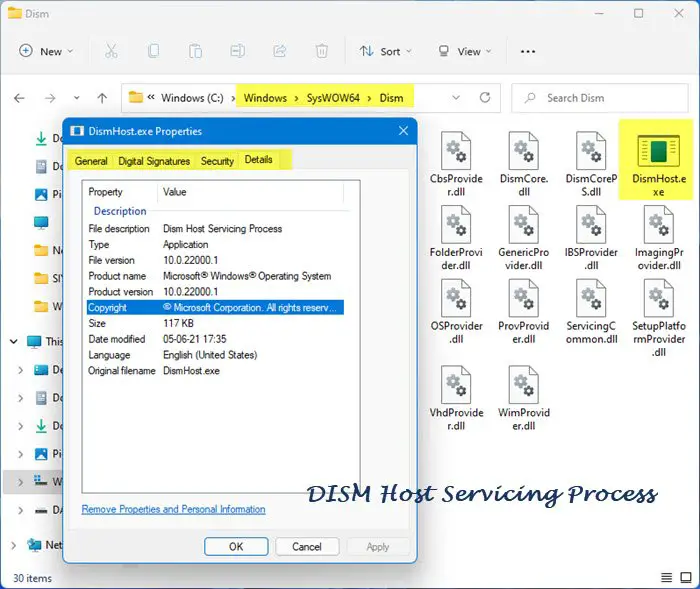
Task: Go up one folder level arrow
Action: 102,98
